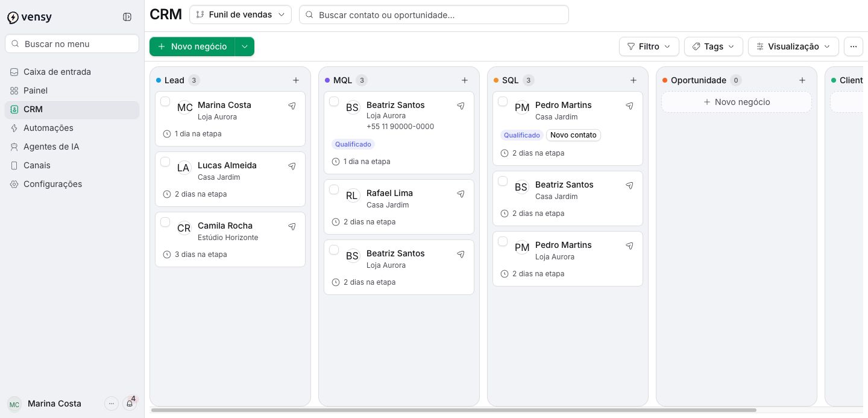
Task: Open Automações in the sidebar
Action: pyautogui.click(x=72, y=128)
